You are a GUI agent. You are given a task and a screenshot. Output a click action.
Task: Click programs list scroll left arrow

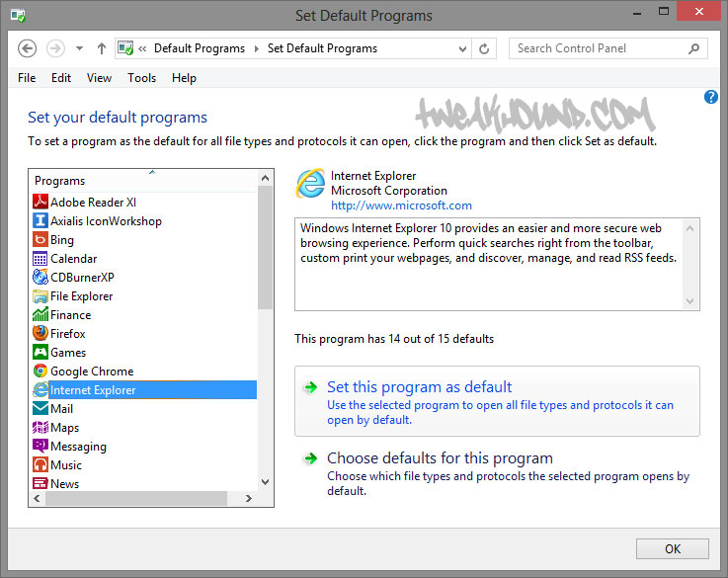(38, 498)
